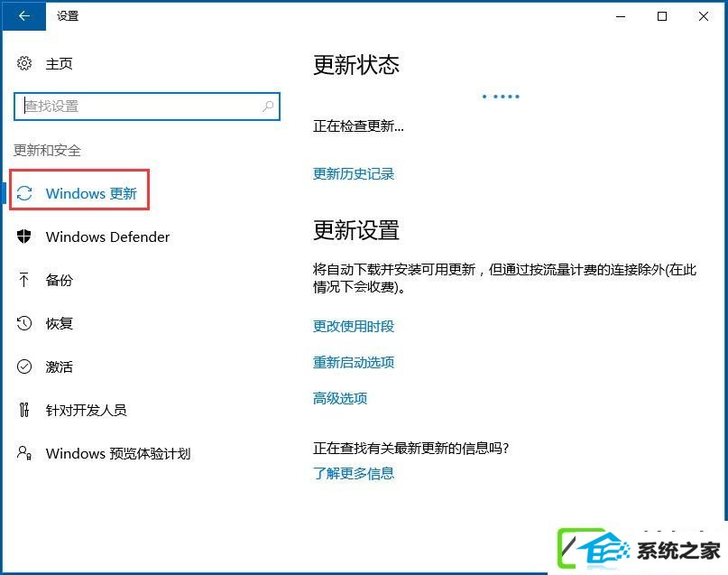Click the 更新状态 heading
This screenshot has width=728, height=575.
coord(356,65)
